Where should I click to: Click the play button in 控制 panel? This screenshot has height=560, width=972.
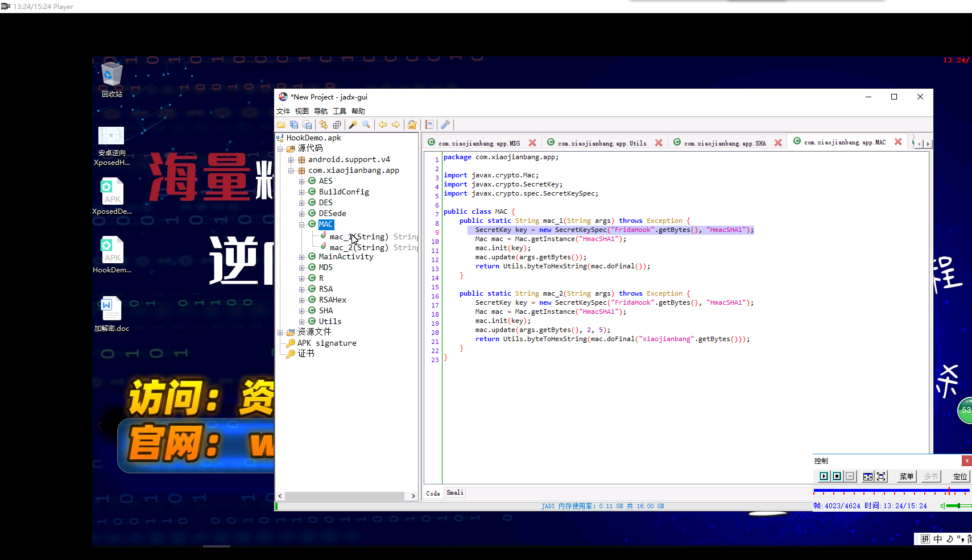click(824, 476)
